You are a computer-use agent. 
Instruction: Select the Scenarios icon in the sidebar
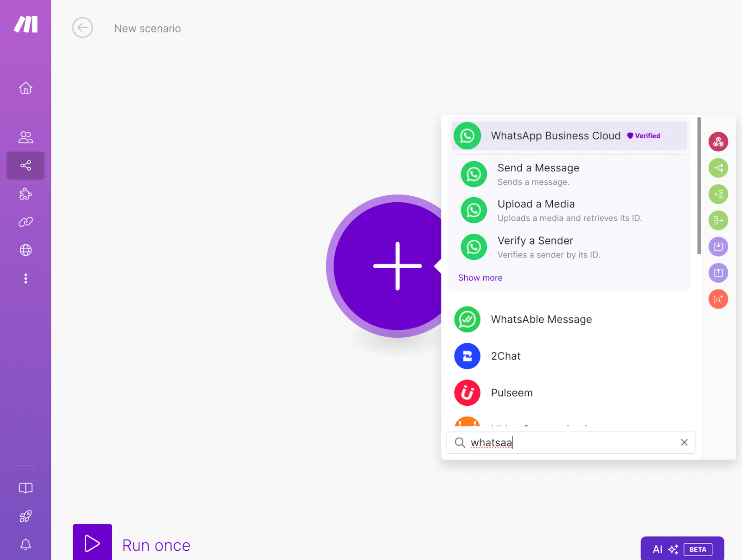coord(26,166)
